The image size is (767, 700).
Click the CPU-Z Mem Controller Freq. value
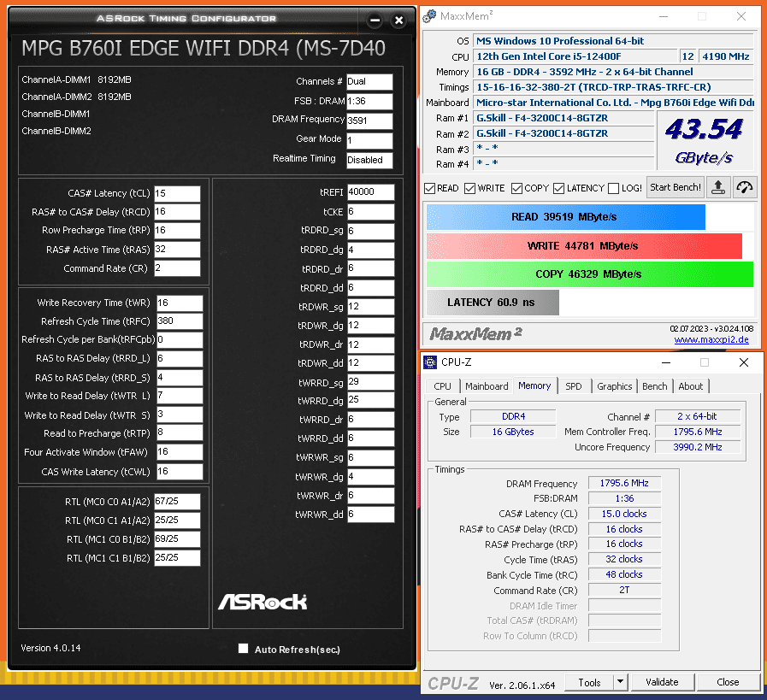[x=698, y=432]
